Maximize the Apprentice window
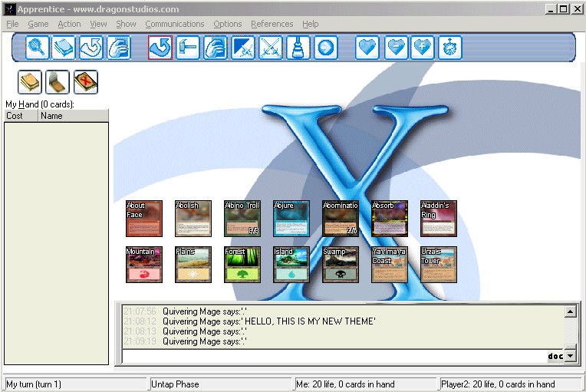This screenshot has width=586, height=392. point(564,9)
